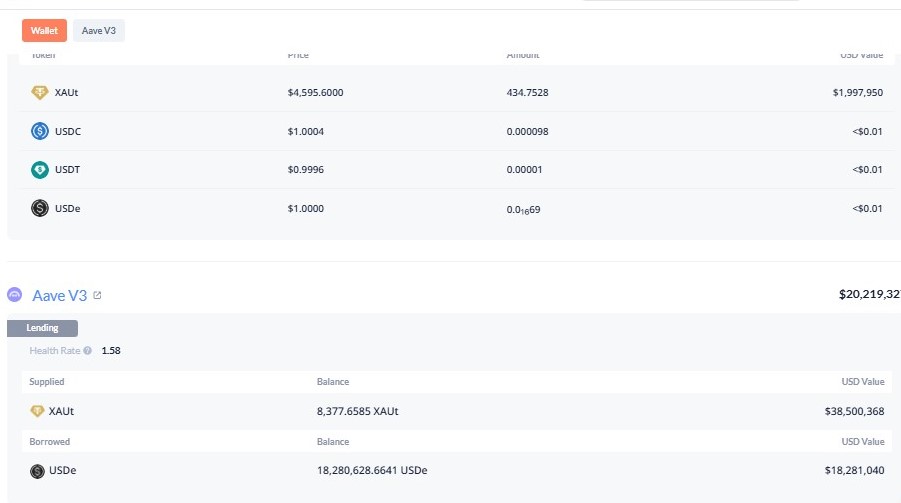Select the XAUt USD value $1,997,950
Viewport: 901px width, 503px height.
coord(857,92)
